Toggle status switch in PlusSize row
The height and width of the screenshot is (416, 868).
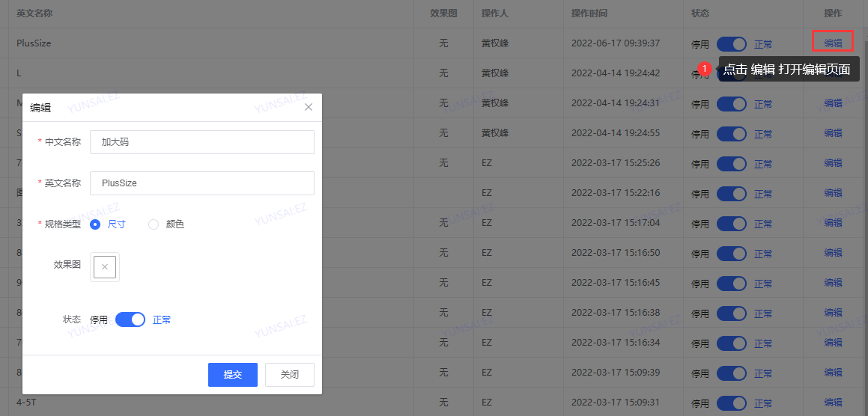(732, 43)
